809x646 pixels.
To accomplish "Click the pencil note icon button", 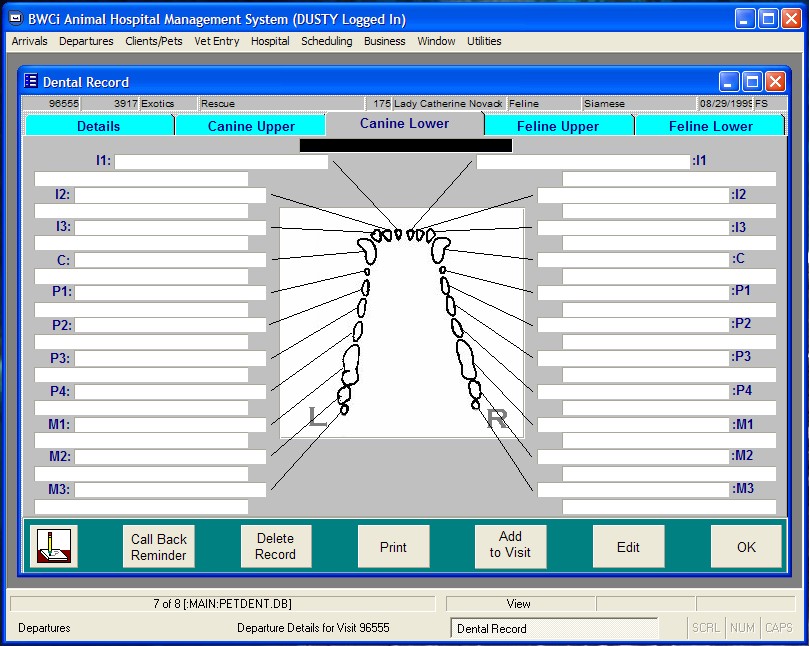I will [x=54, y=546].
